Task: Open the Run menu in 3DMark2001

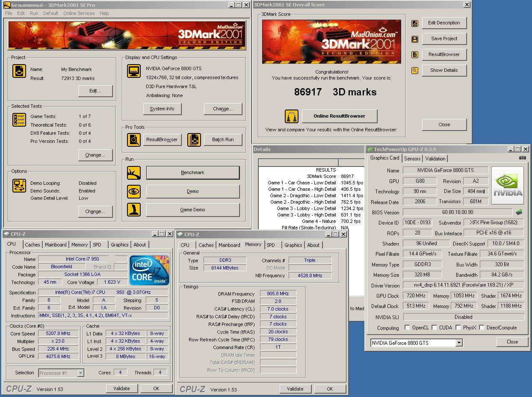Action: [34, 13]
